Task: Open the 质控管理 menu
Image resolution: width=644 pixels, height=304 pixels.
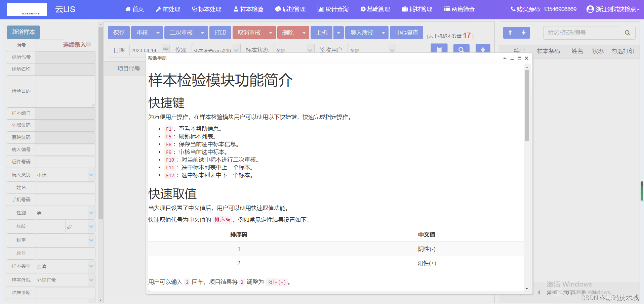Action: click(x=290, y=9)
